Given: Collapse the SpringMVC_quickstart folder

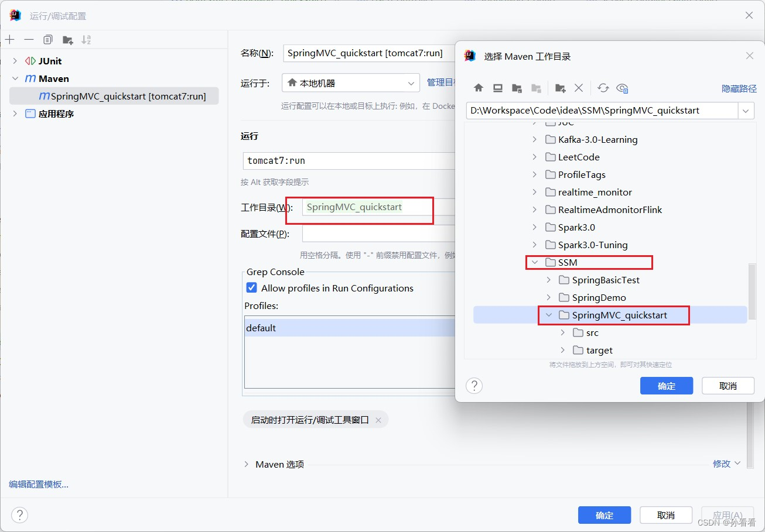Looking at the screenshot, I should tap(549, 315).
